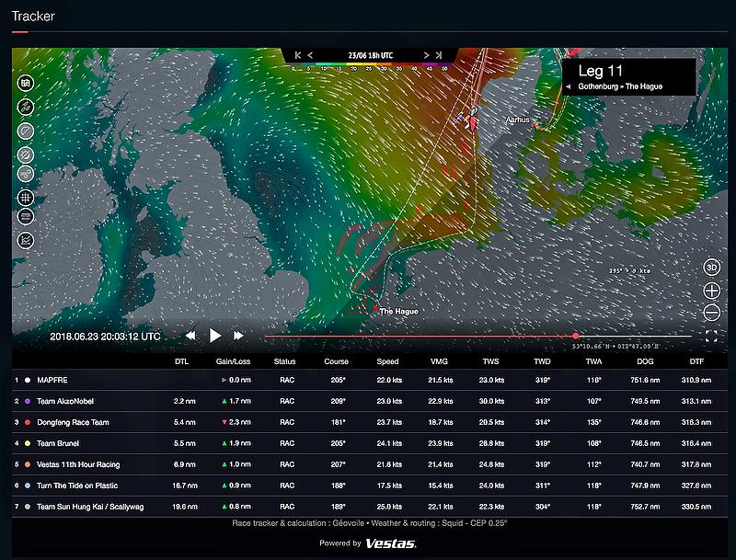Click MAPFRE white color dot
Viewport: 736px width, 560px height.
pyautogui.click(x=28, y=380)
